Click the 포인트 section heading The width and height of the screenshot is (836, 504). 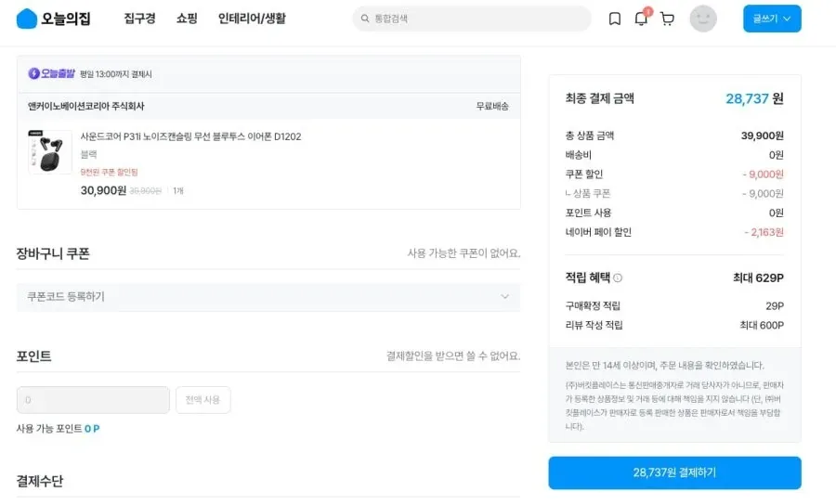pos(33,355)
